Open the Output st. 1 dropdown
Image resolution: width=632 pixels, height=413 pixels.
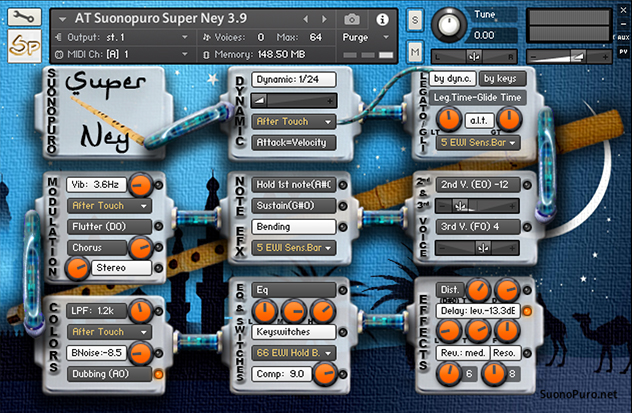(x=121, y=37)
